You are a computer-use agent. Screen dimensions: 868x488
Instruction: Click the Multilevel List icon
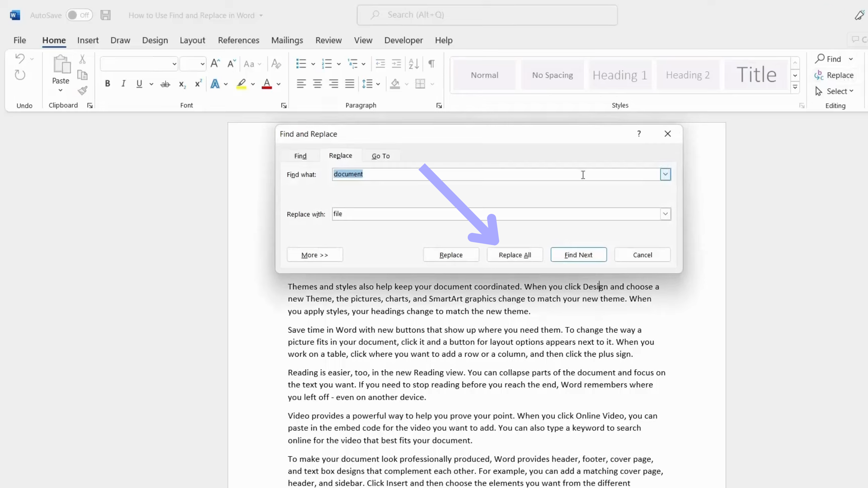[353, 63]
